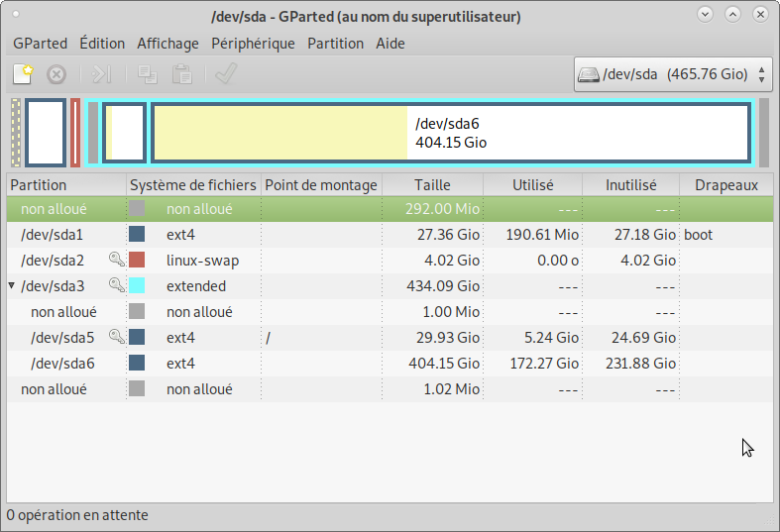Select the non alloué 1.00 Mio row

coord(390,312)
